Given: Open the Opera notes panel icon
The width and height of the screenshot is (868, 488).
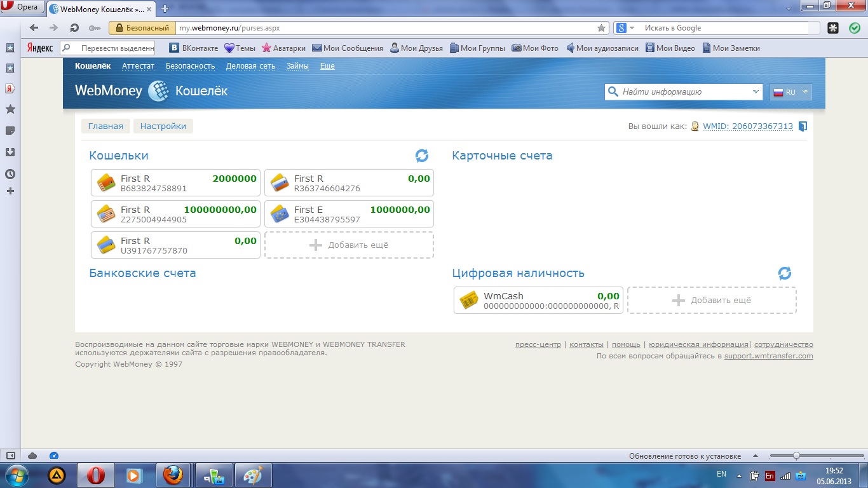Looking at the screenshot, I should (10, 130).
